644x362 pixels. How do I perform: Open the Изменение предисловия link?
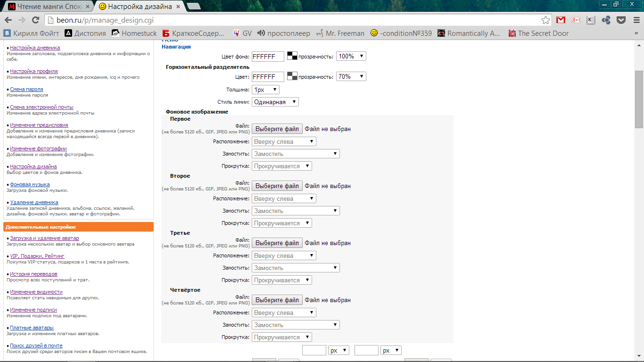39,125
